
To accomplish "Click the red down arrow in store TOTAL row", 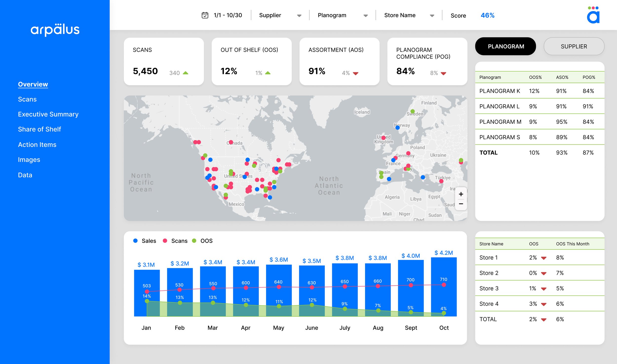I will pyautogui.click(x=544, y=320).
